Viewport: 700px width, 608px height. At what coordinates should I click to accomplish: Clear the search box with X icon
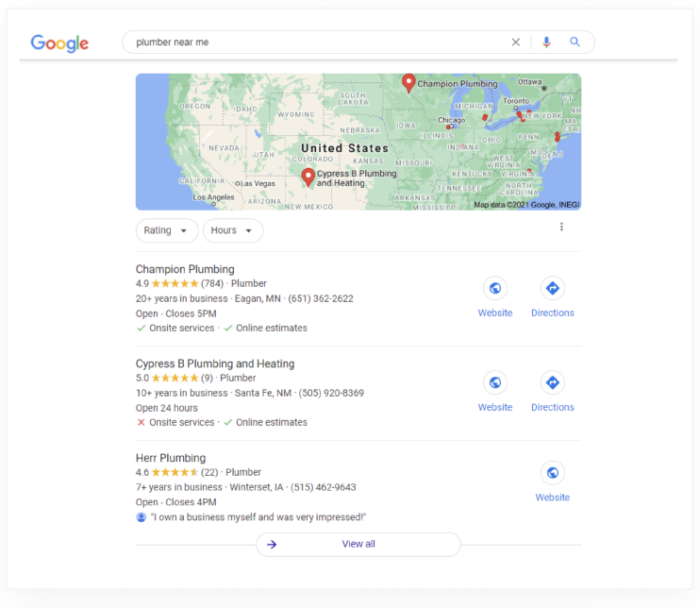tap(516, 42)
